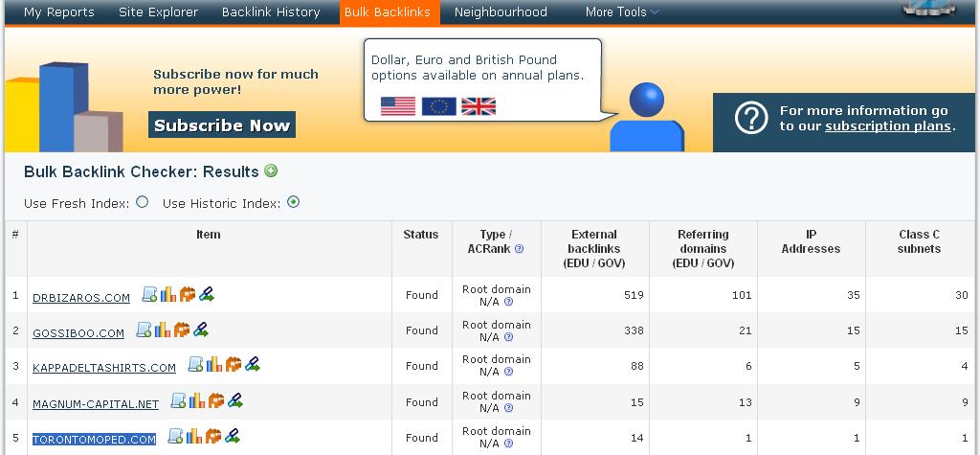Click the 88 external backlinks value for KAPPADELTASHIRTS.COM

pos(636,366)
